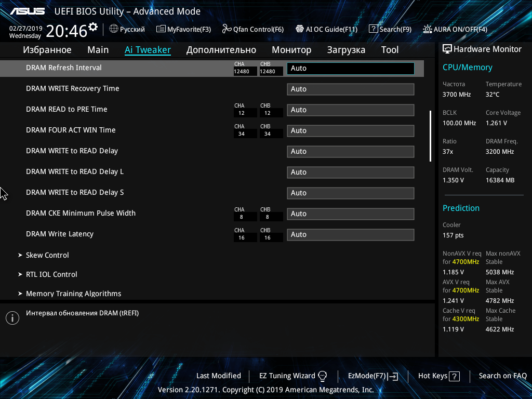Viewport: 532px width, 399px height.
Task: Click CHA value 12480 for Refresh Interval
Action: 245,71
